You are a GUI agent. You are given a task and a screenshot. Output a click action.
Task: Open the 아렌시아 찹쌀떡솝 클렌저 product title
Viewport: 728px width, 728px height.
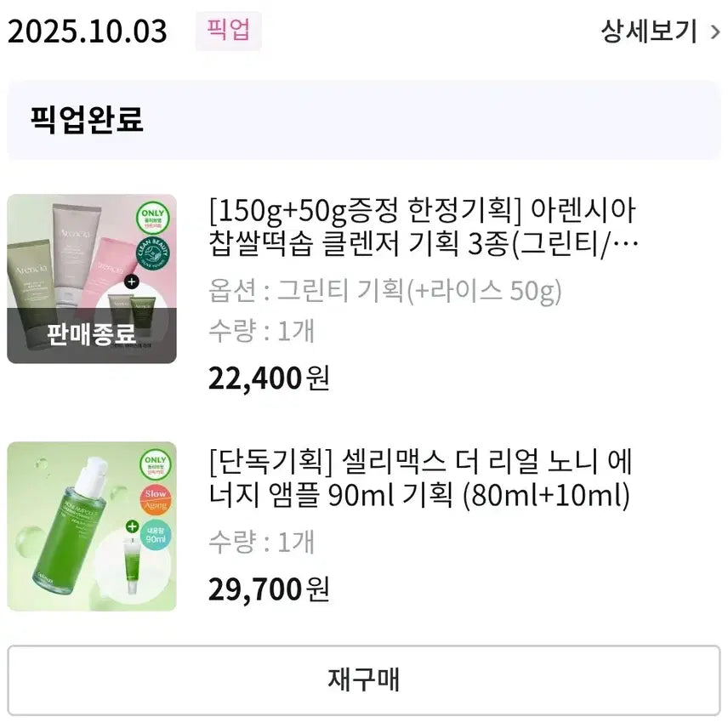tap(423, 226)
